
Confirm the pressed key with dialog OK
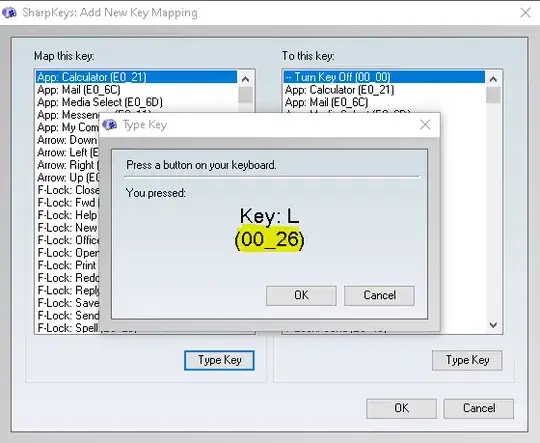pyautogui.click(x=301, y=296)
